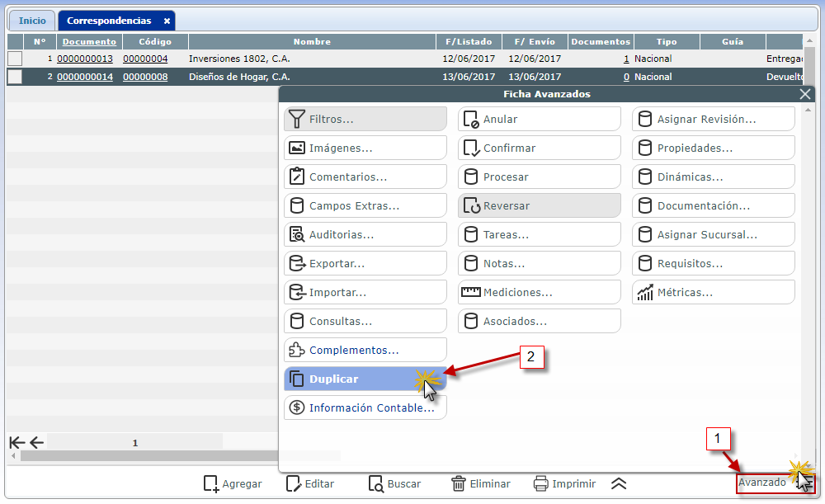Tick checkbox for Diseños de Hogar row
825x504 pixels.
(15, 77)
